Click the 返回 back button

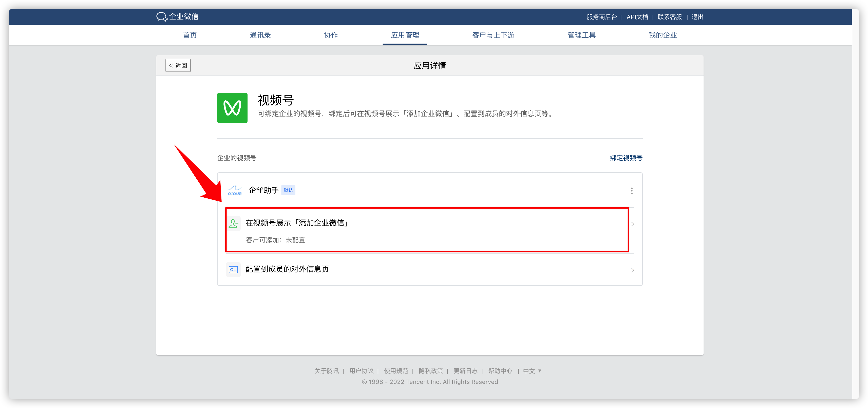tap(178, 65)
